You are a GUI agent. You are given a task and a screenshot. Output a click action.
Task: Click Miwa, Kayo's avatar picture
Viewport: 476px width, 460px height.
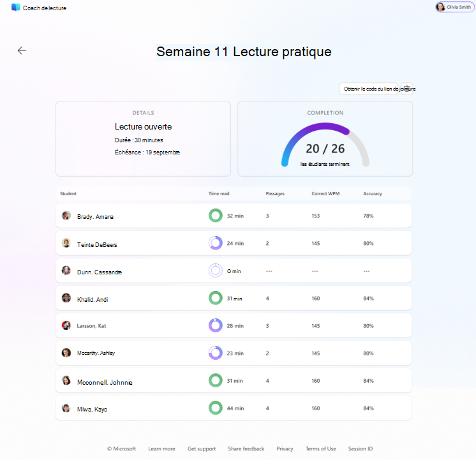pyautogui.click(x=66, y=408)
